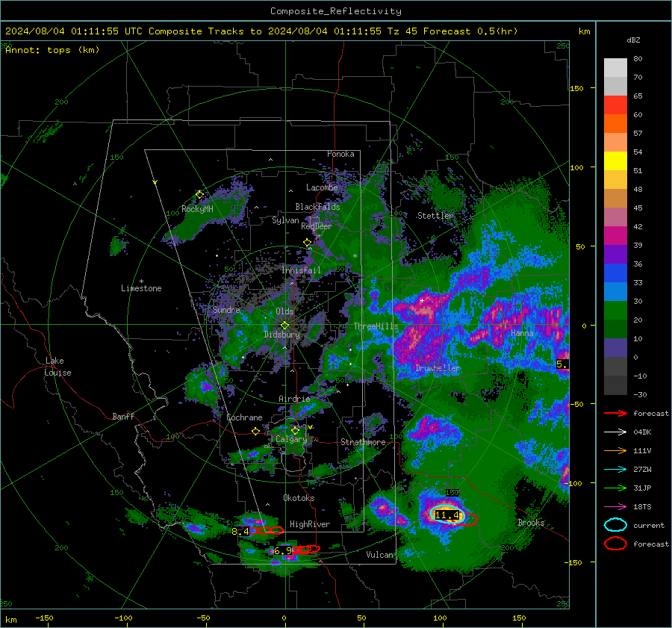Click the Lacombe town label

[322, 187]
